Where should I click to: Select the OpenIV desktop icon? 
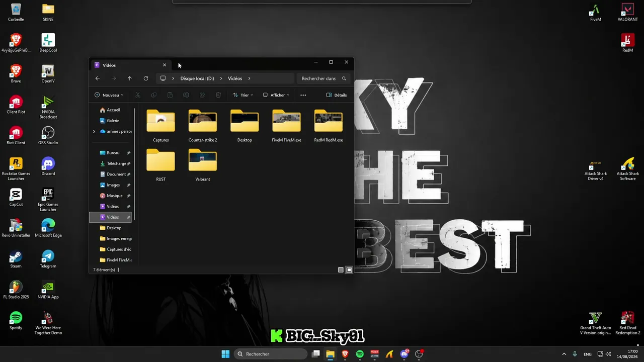coord(48,73)
